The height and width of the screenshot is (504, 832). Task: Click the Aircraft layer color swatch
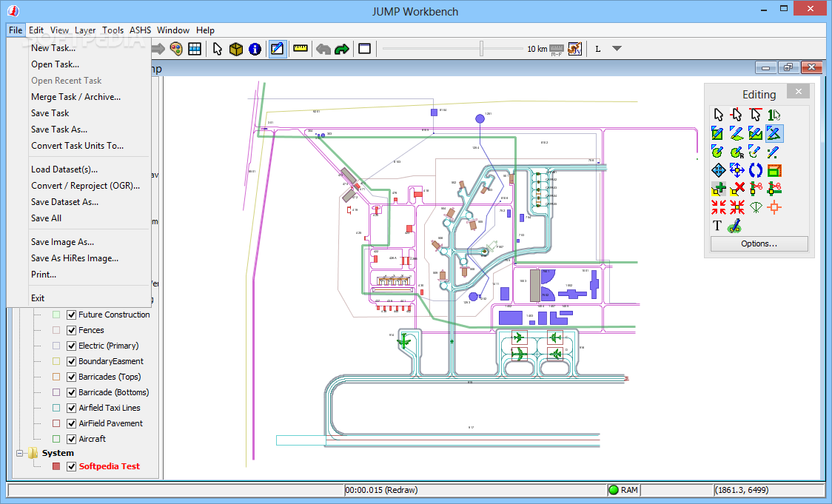tap(56, 440)
